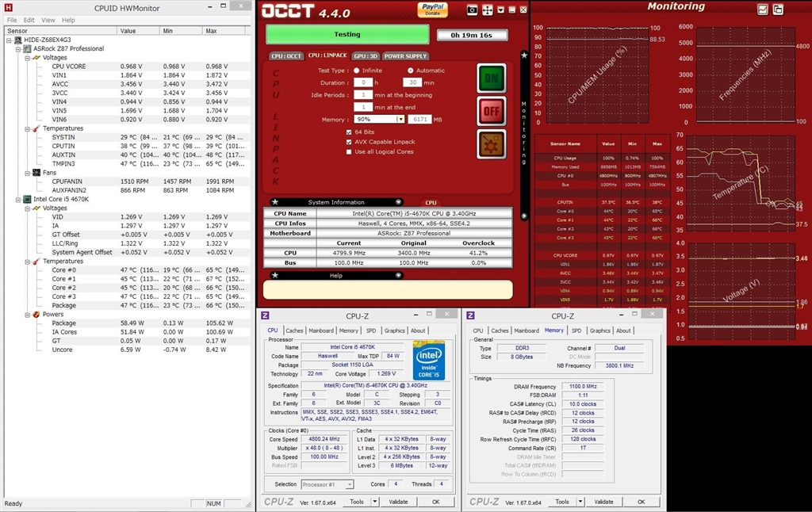Stop the test with the red OFF button
This screenshot has height=512, width=812.
pyautogui.click(x=491, y=111)
